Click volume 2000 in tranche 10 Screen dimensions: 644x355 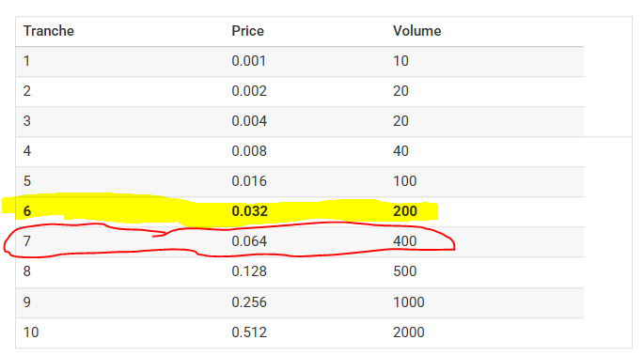[409, 332]
